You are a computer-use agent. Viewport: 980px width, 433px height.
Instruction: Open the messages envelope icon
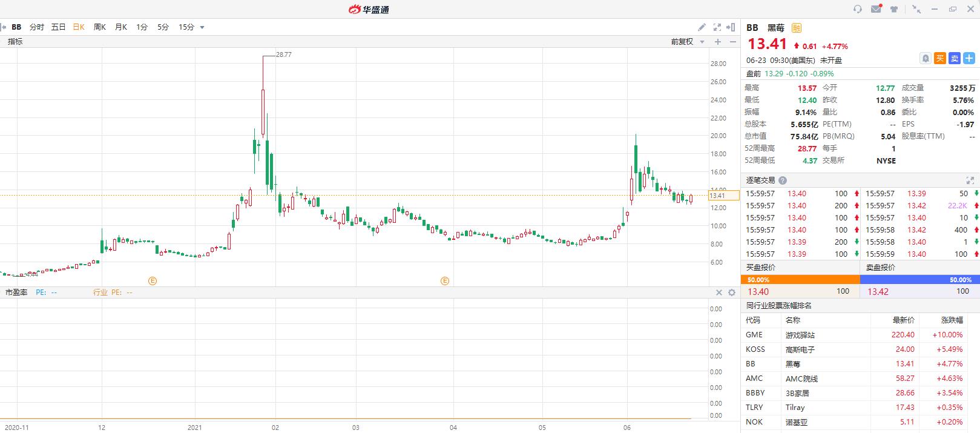(876, 9)
